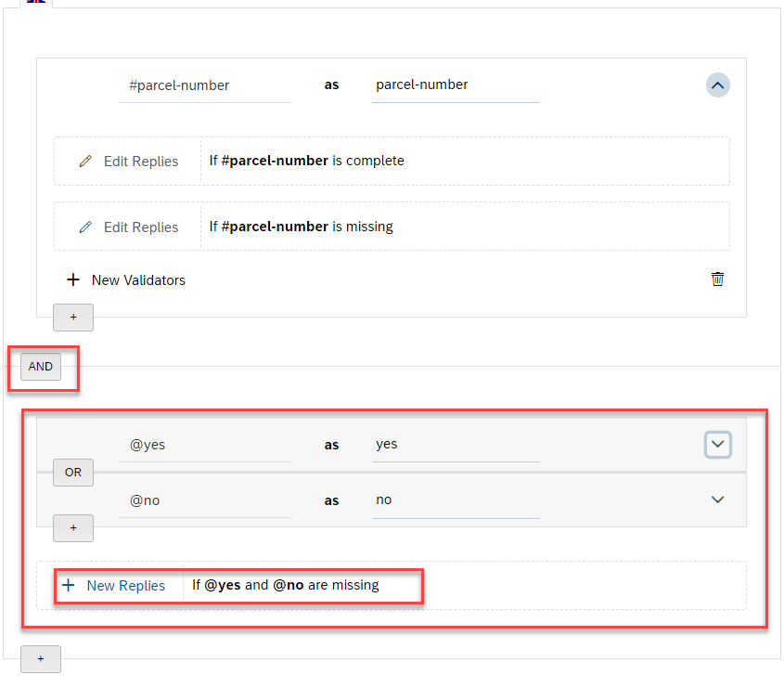Click the plus icon beside New Replies
Screen dimensions: 784x688
(x=68, y=586)
